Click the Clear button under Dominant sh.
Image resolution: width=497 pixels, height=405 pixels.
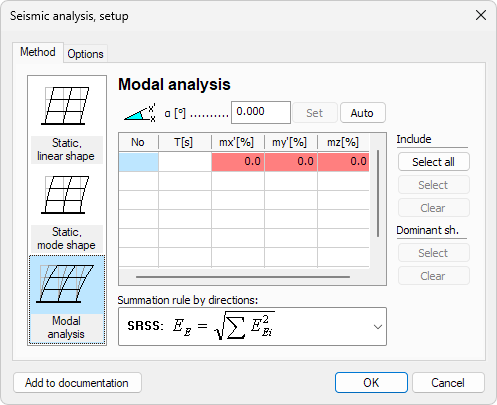tap(433, 276)
